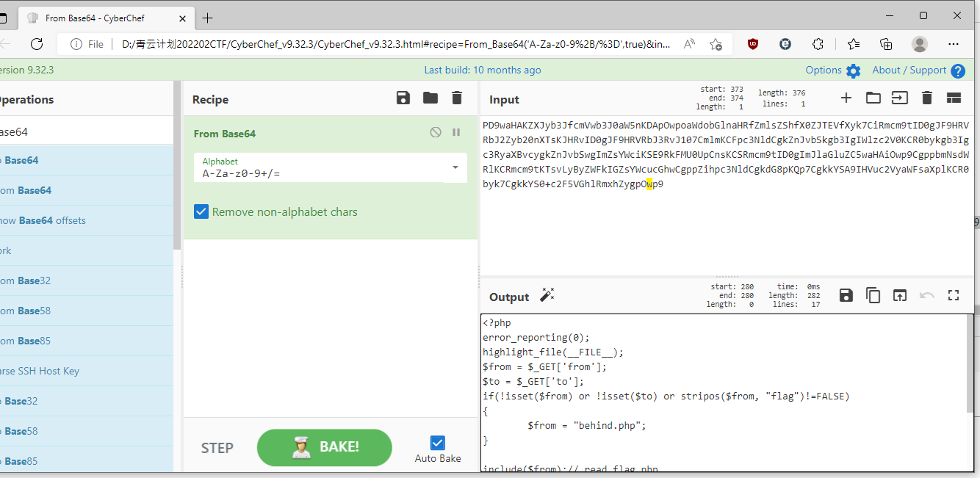Image resolution: width=980 pixels, height=478 pixels.
Task: Disable the From Base64 operation
Action: (x=436, y=132)
